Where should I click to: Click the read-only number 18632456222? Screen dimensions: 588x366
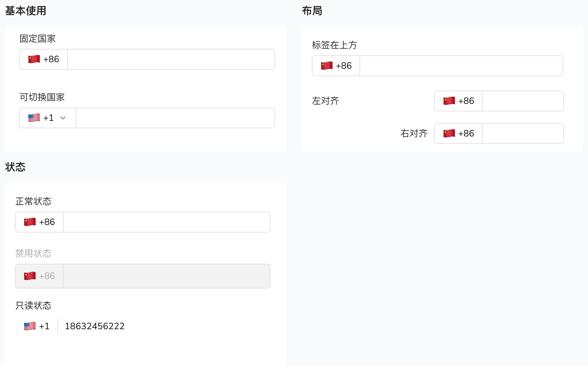tap(95, 326)
